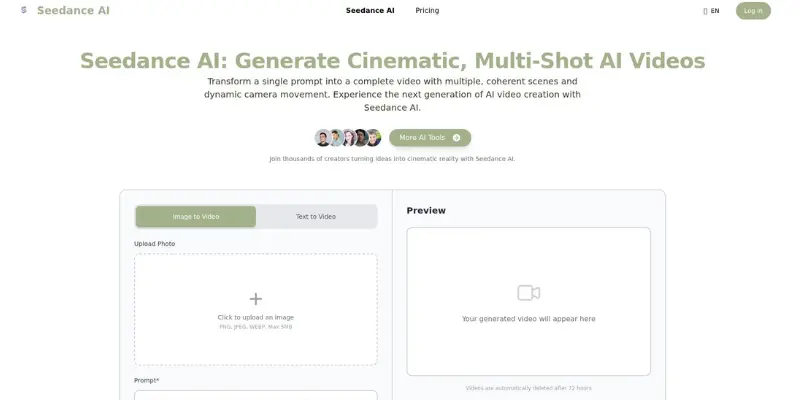Click 'Join thousands of creators' tagline
800x400 pixels.
[392, 159]
